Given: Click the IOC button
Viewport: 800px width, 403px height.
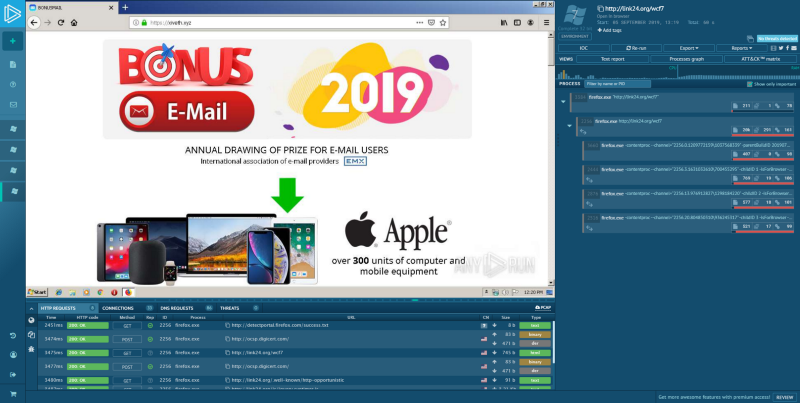Looking at the screenshot, I should pyautogui.click(x=583, y=48).
